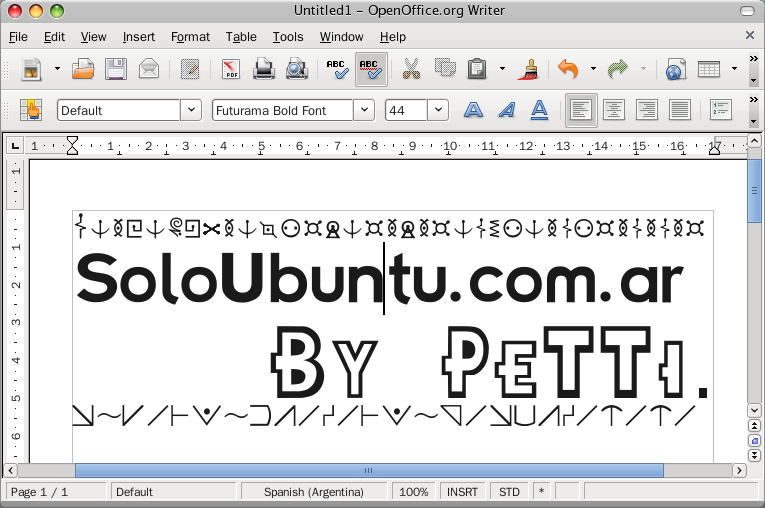Open the table size dropdown arrow

point(734,69)
